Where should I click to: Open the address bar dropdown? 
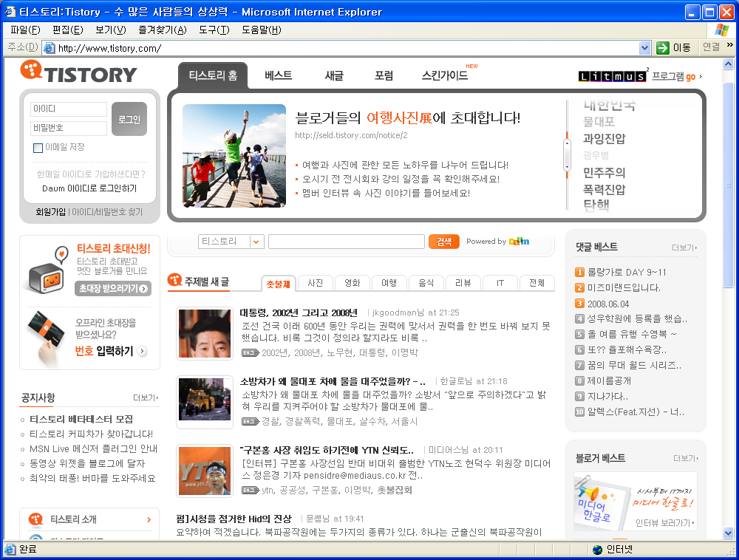pos(644,48)
